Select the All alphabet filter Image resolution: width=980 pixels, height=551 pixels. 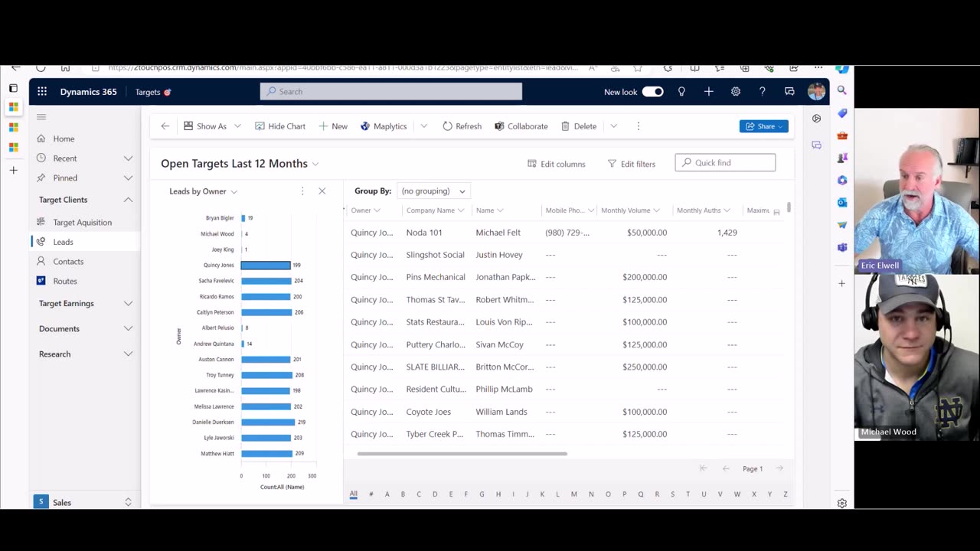(x=353, y=494)
